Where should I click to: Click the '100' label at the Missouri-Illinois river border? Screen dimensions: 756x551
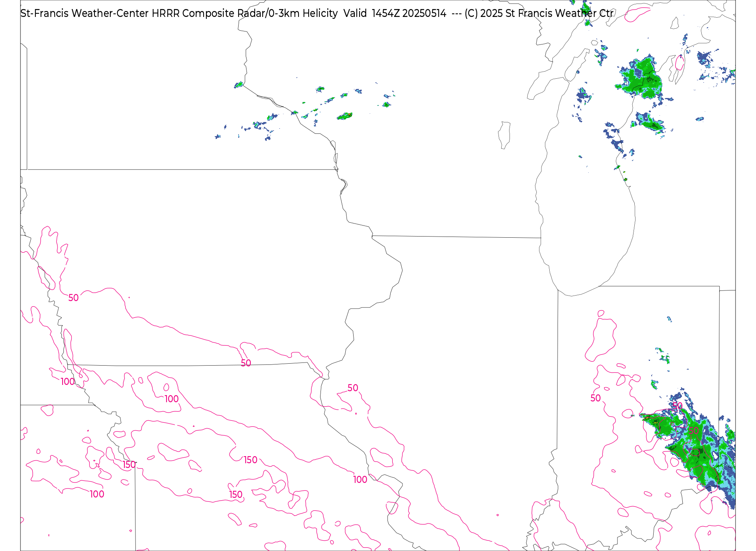[360, 480]
